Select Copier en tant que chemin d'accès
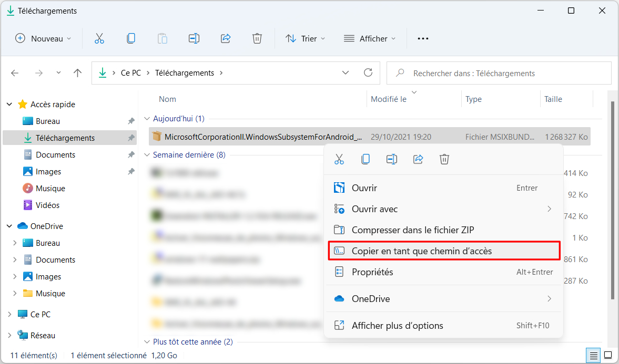The height and width of the screenshot is (364, 619). click(x=444, y=251)
